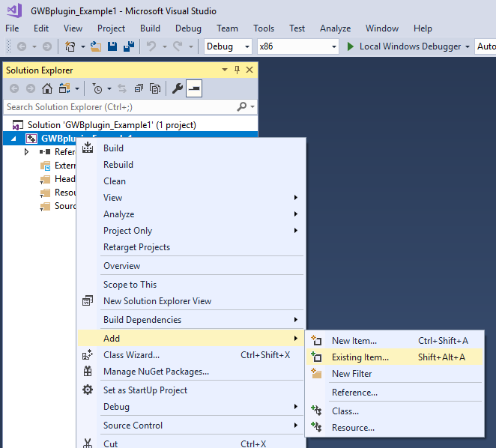Open the Pending Changes Filter dropdown arrow
Viewport: 496px width, 448px height.
[109, 88]
